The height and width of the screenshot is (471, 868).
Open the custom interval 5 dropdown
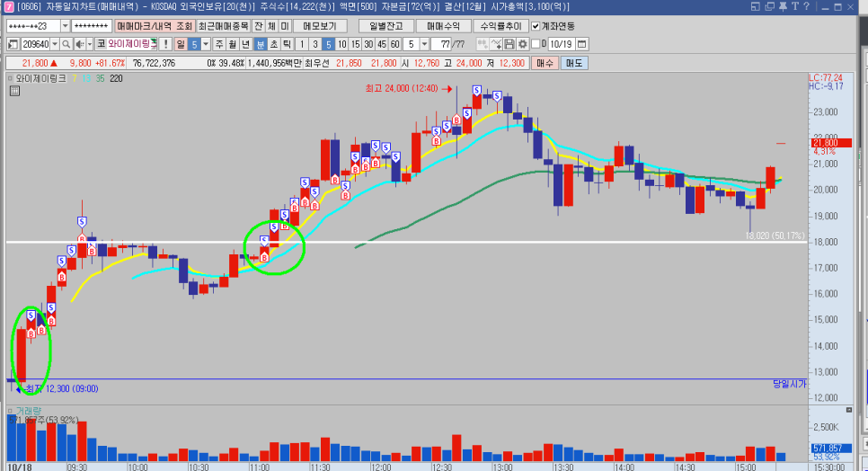[x=424, y=44]
